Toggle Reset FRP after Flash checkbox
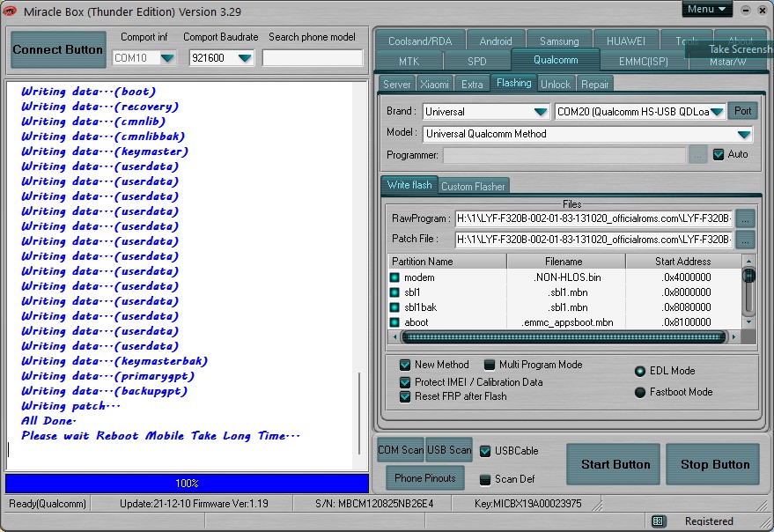This screenshot has height=532, width=774. tap(405, 396)
